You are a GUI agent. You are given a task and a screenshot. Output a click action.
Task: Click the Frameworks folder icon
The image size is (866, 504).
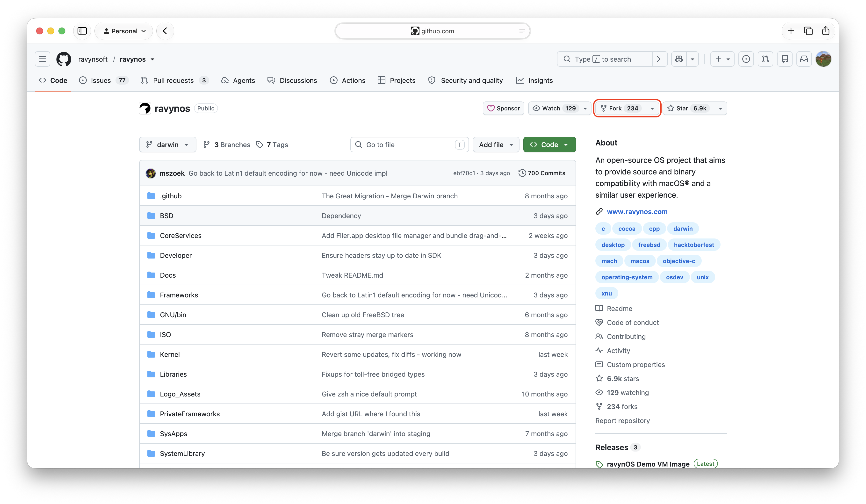pos(151,295)
